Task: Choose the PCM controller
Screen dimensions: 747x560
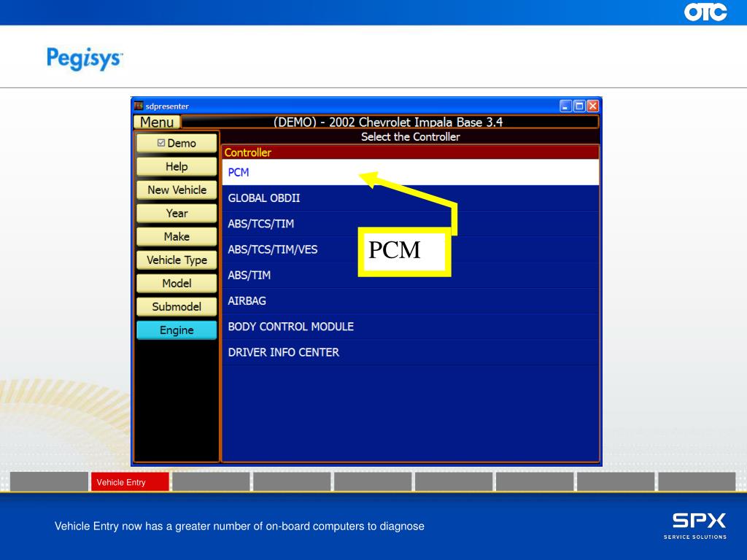Action: (x=410, y=172)
